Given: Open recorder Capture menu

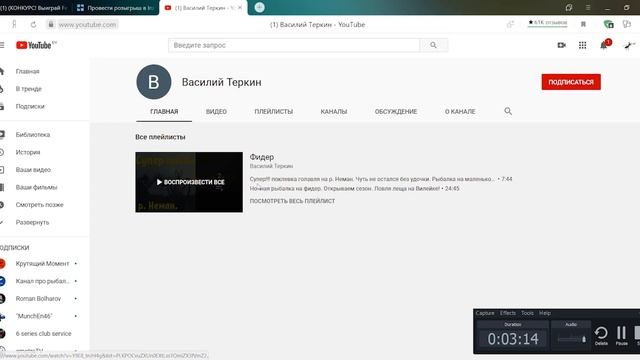Looking at the screenshot, I should 485,313.
